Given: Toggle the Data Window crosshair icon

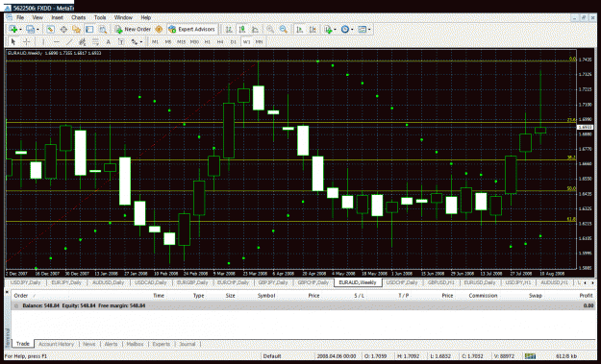Looking at the screenshot, I should [63, 29].
